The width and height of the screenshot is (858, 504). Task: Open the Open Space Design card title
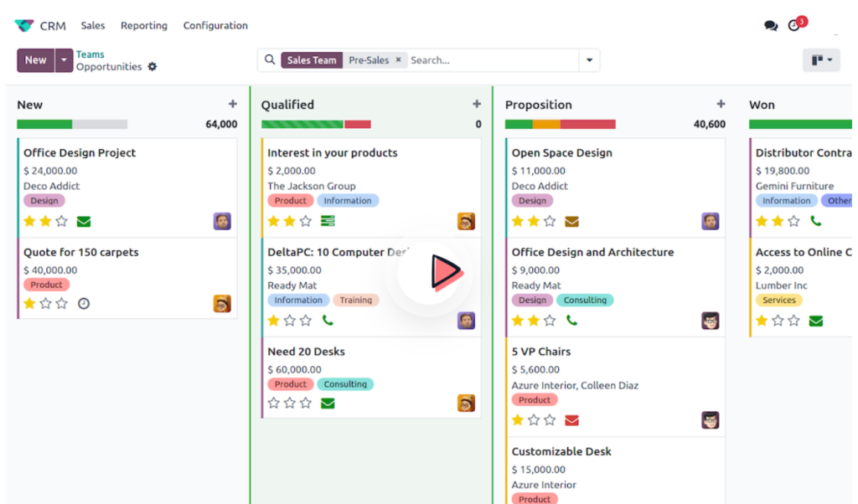(x=562, y=152)
